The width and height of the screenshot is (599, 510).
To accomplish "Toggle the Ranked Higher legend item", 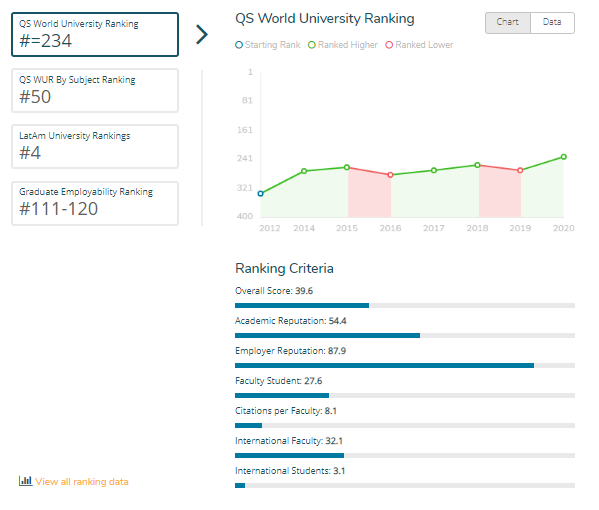I will [343, 45].
